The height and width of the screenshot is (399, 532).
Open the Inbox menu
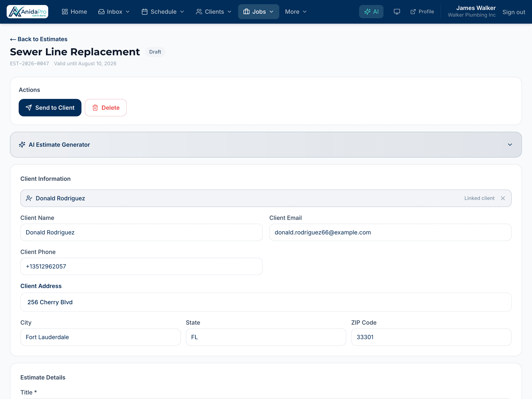click(x=114, y=12)
